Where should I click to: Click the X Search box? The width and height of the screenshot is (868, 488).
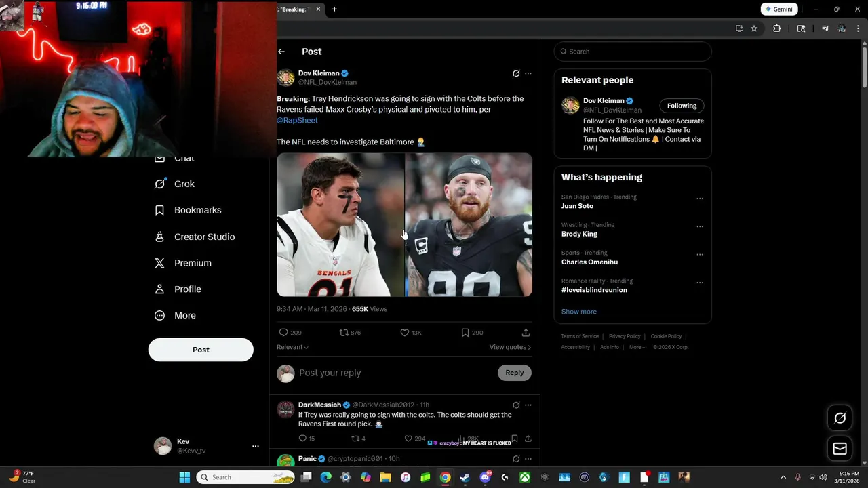633,52
